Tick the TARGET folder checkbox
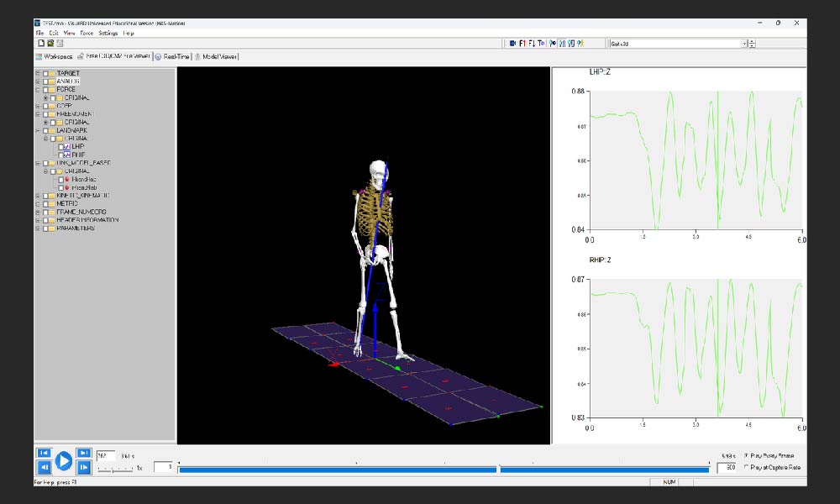Viewport: 840px width, 504px height. (x=45, y=73)
